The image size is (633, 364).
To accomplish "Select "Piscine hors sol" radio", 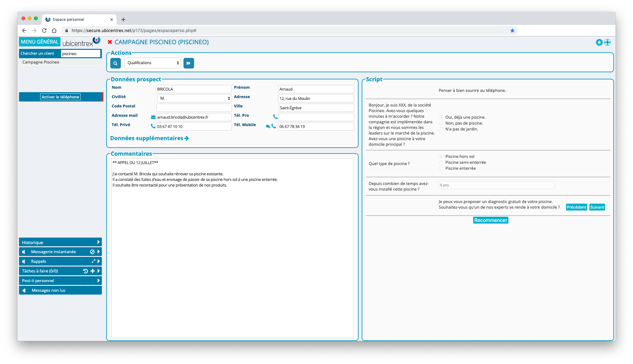I will coord(441,157).
